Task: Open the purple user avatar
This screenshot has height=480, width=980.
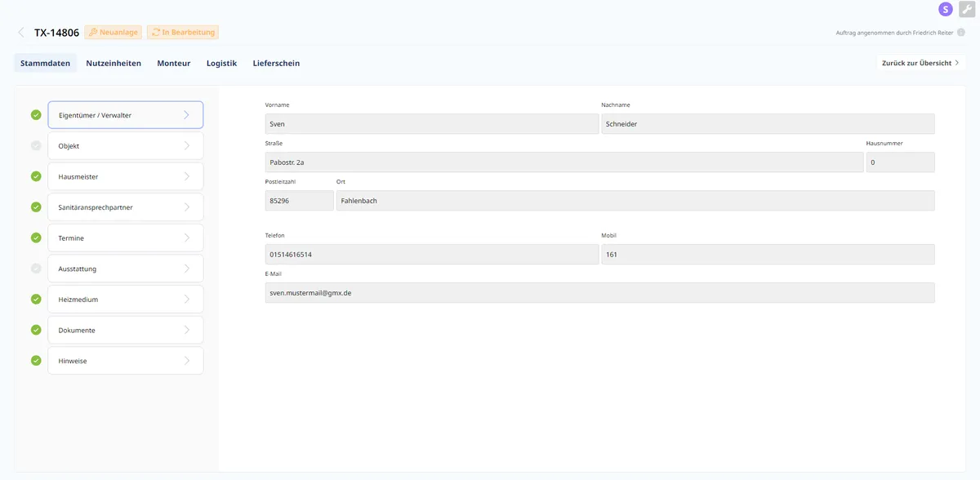Action: point(946,9)
